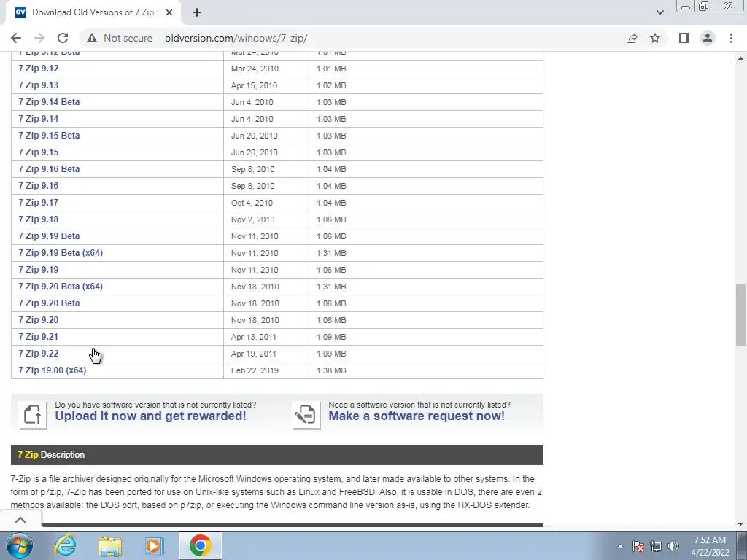Open the 7 Zip 9.15 Beta link

tap(49, 136)
